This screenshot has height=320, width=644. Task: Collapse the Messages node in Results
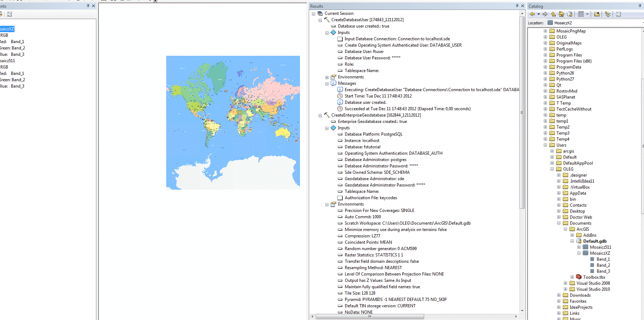tap(327, 84)
